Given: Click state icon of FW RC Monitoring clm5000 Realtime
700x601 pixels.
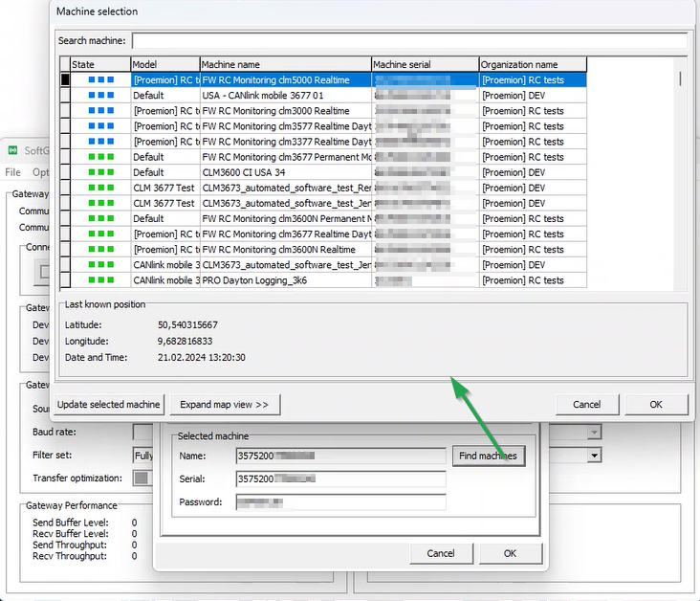Looking at the screenshot, I should pyautogui.click(x=101, y=80).
